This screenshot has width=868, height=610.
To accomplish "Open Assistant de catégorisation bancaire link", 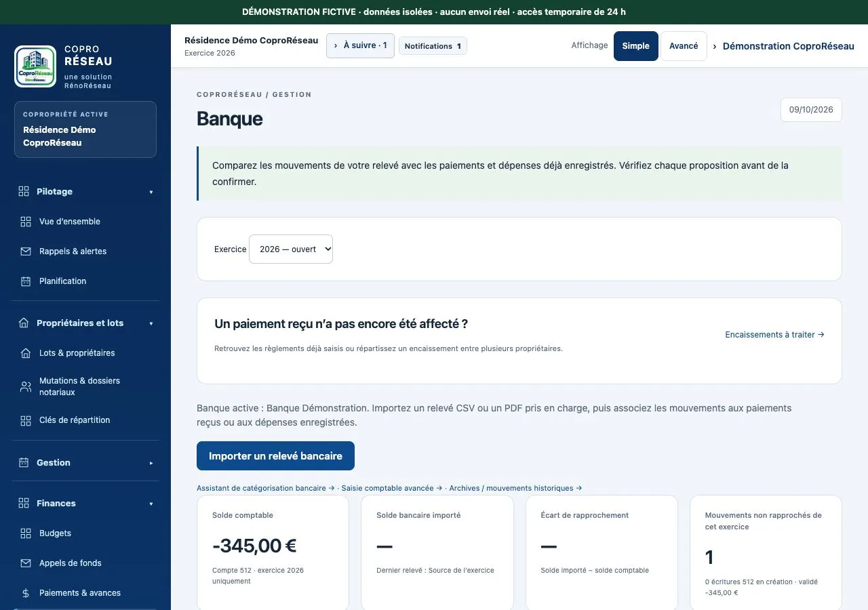I will pyautogui.click(x=266, y=488).
